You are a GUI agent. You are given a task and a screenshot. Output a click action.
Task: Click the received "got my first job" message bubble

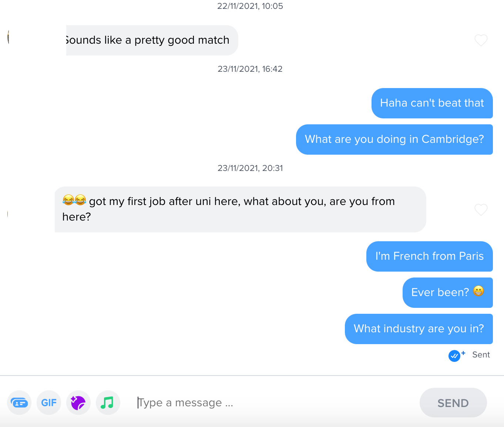[x=241, y=209]
